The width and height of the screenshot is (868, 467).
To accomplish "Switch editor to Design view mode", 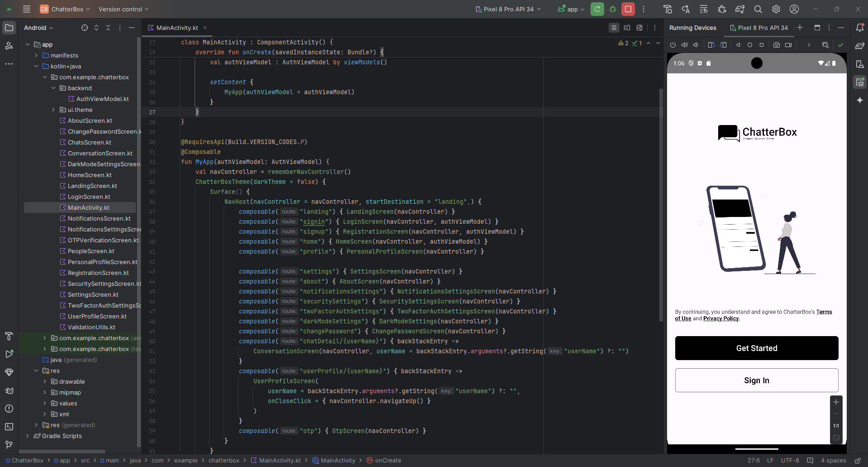I will (639, 28).
